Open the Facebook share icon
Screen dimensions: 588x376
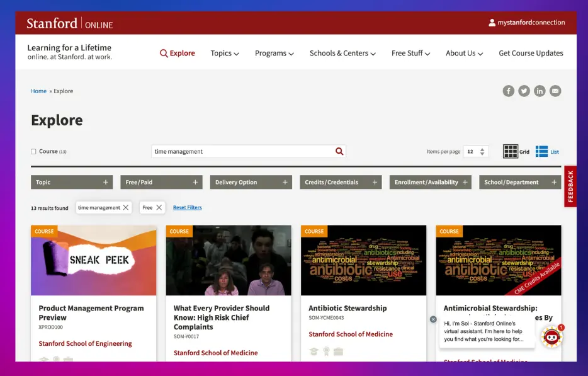click(508, 91)
